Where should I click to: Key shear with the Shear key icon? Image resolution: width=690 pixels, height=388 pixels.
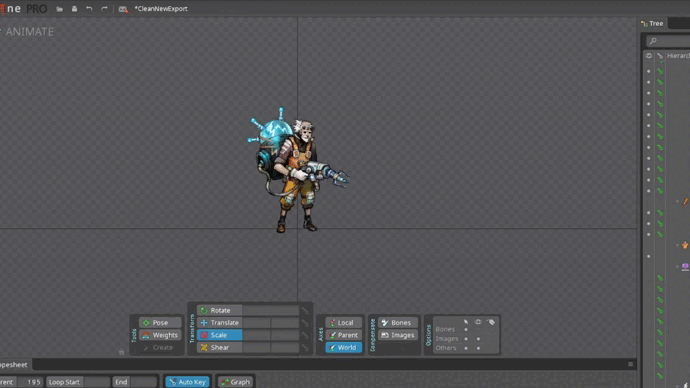point(305,348)
